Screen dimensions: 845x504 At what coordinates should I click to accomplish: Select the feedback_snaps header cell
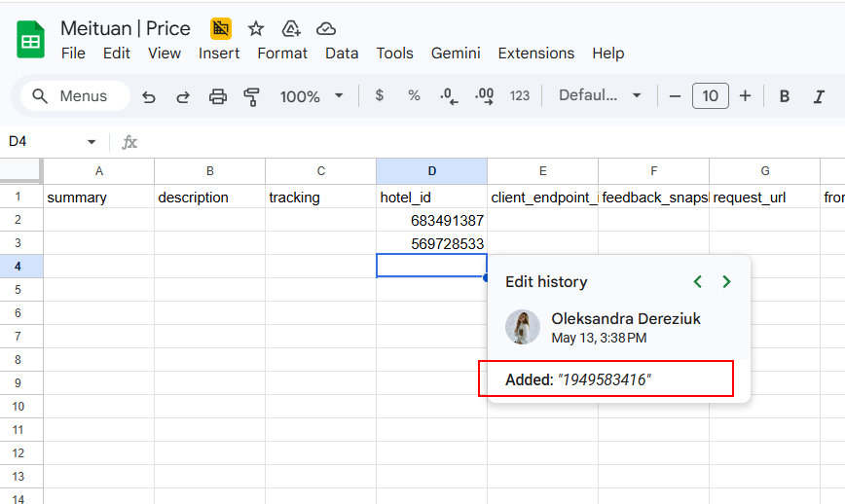[x=653, y=198]
